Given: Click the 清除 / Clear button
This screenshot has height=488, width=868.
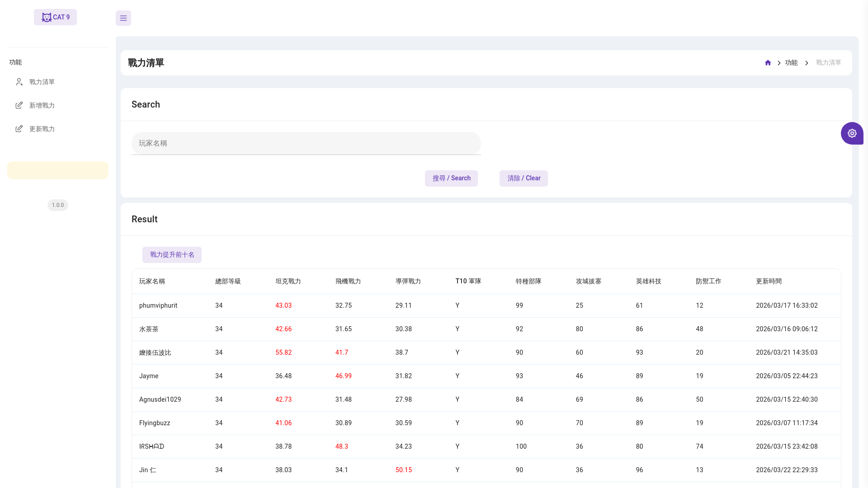Looking at the screenshot, I should click(x=524, y=178).
